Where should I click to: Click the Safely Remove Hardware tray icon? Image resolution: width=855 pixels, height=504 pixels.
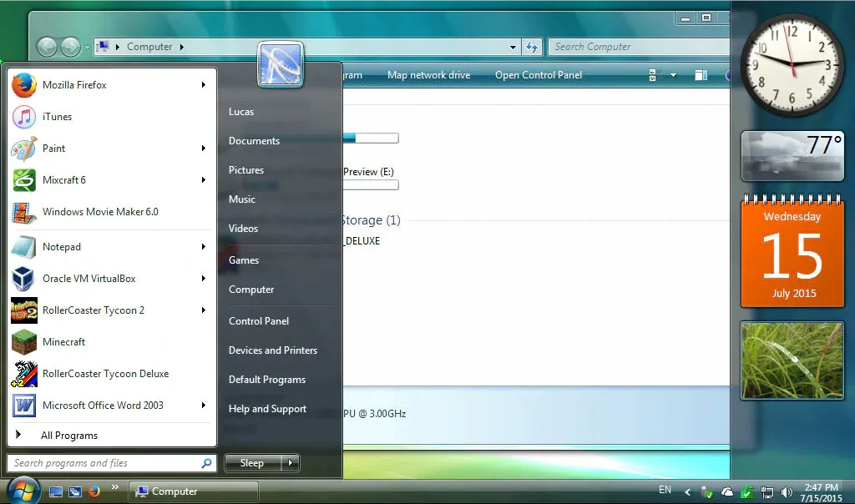[706, 492]
